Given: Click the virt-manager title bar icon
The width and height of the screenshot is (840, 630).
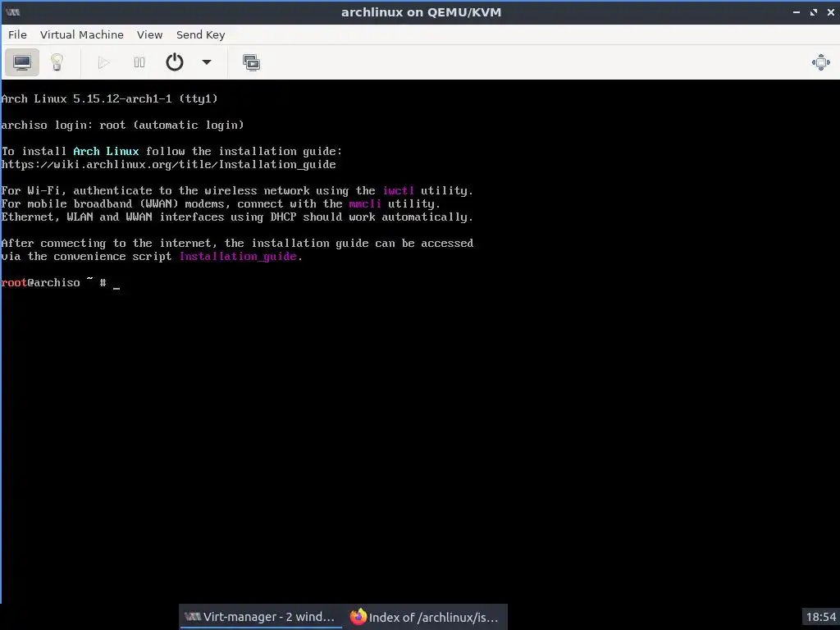Looking at the screenshot, I should (x=13, y=11).
